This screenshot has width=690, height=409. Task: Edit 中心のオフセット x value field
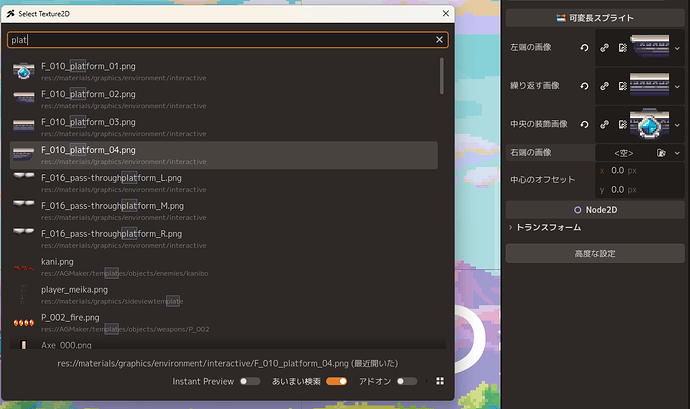pyautogui.click(x=640, y=170)
